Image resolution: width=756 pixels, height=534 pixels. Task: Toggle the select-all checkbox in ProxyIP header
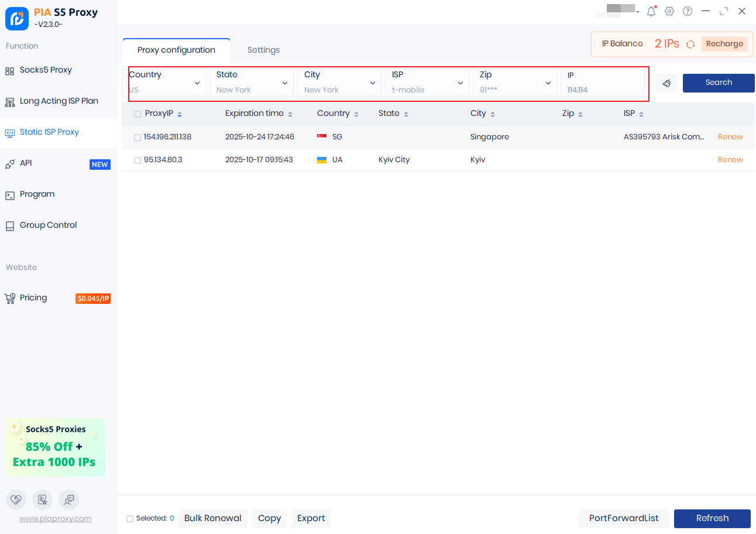[138, 114]
